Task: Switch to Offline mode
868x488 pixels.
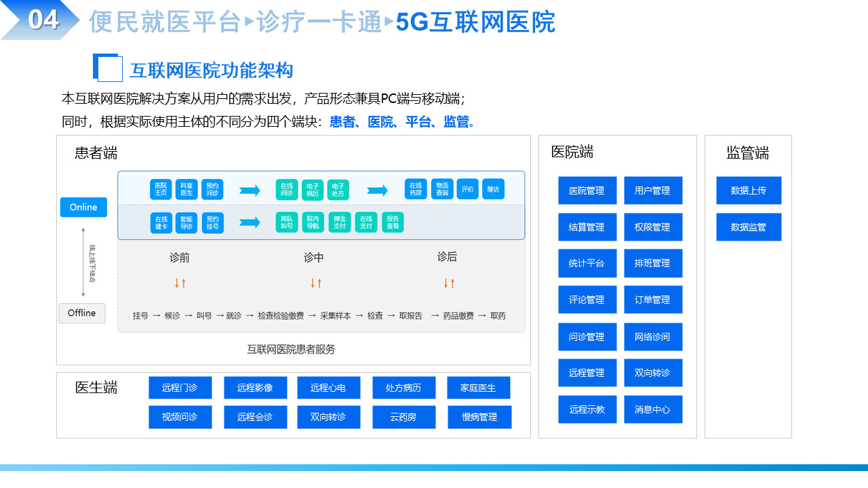Action: coord(81,313)
